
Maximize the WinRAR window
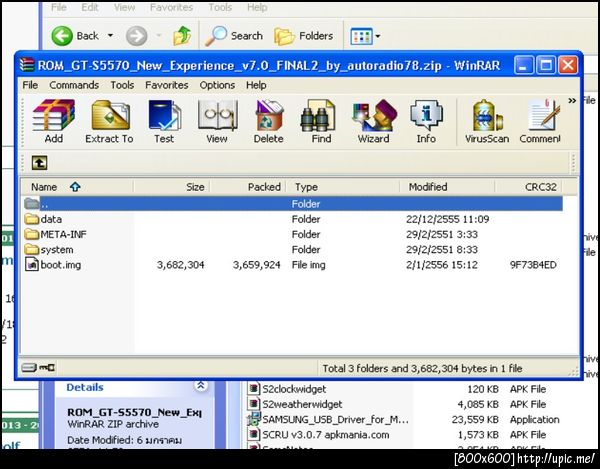click(546, 65)
